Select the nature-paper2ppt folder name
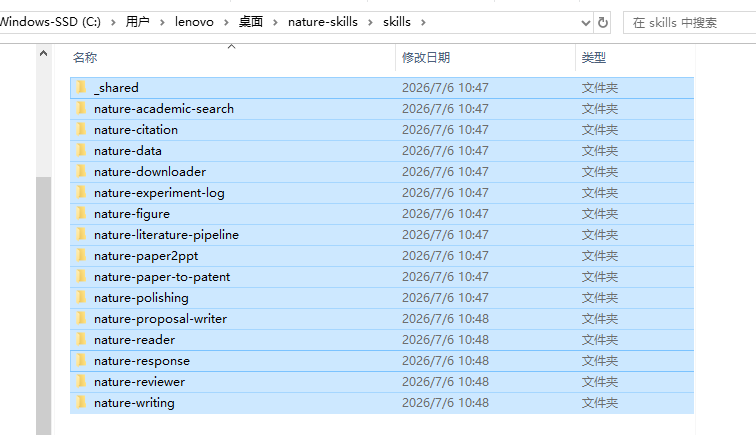 (x=146, y=256)
